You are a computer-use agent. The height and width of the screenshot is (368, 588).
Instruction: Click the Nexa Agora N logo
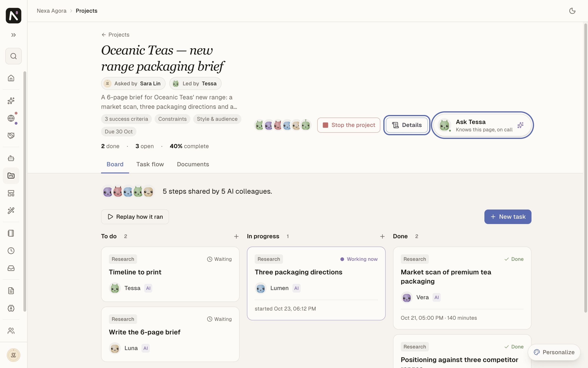coord(13,16)
